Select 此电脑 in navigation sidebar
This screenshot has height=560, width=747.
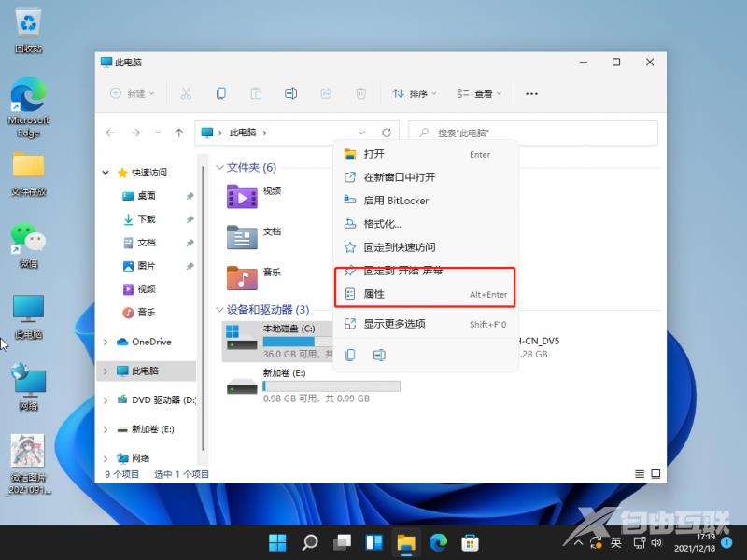(146, 371)
